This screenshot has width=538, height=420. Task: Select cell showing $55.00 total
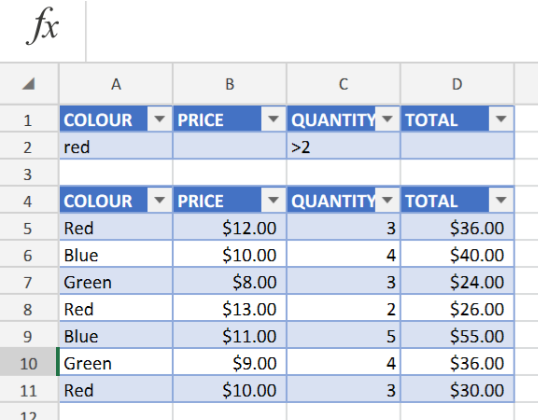tap(457, 336)
